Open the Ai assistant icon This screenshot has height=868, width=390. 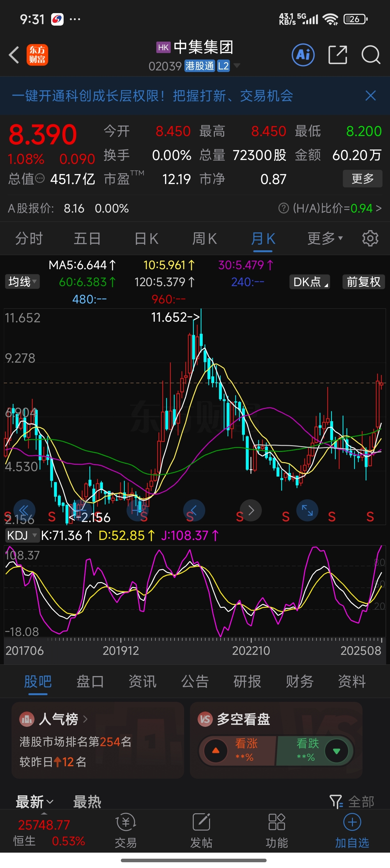[x=303, y=55]
